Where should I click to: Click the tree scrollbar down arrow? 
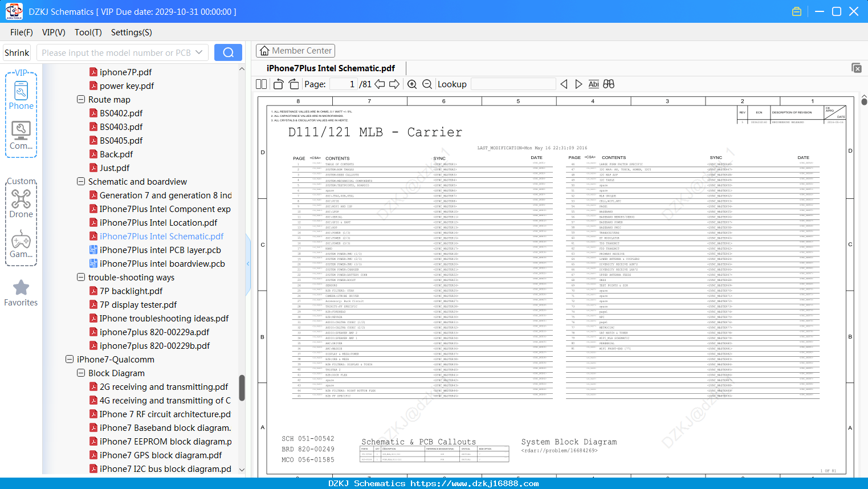[242, 470]
